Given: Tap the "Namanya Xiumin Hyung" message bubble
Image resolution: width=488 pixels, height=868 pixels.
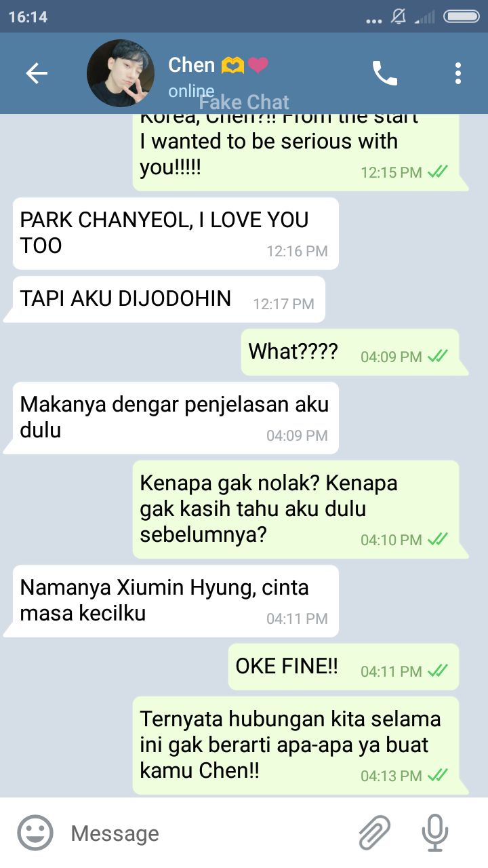Looking at the screenshot, I should pyautogui.click(x=176, y=601).
